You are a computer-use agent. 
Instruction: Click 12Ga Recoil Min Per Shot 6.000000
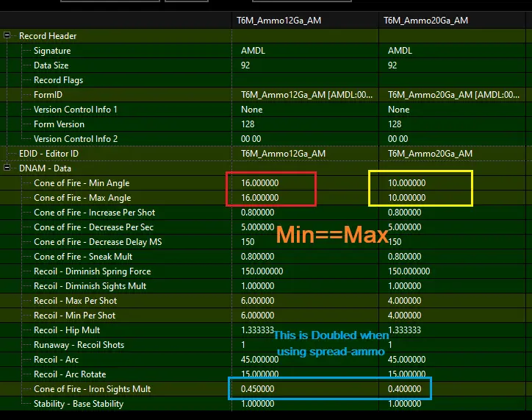coord(257,316)
